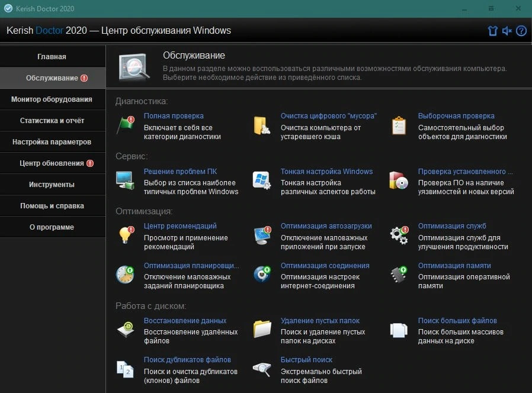The width and height of the screenshot is (532, 393).
Task: Open Поиск больших файлов link
Action: 457,320
